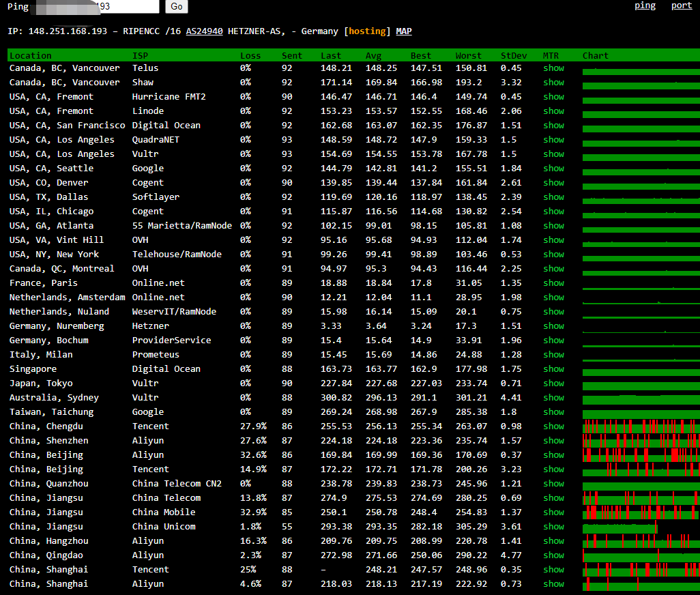700x595 pixels.
Task: Open the ping link at top right
Action: (645, 6)
